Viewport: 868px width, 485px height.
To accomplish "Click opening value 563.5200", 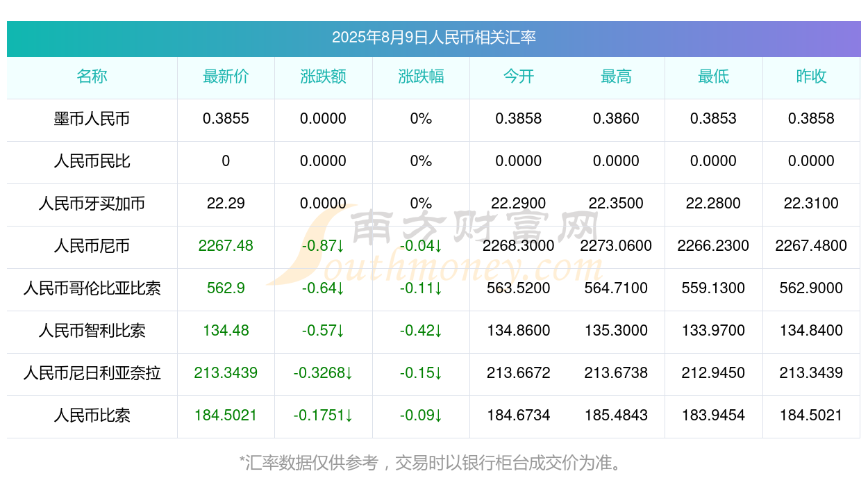I will click(x=518, y=288).
